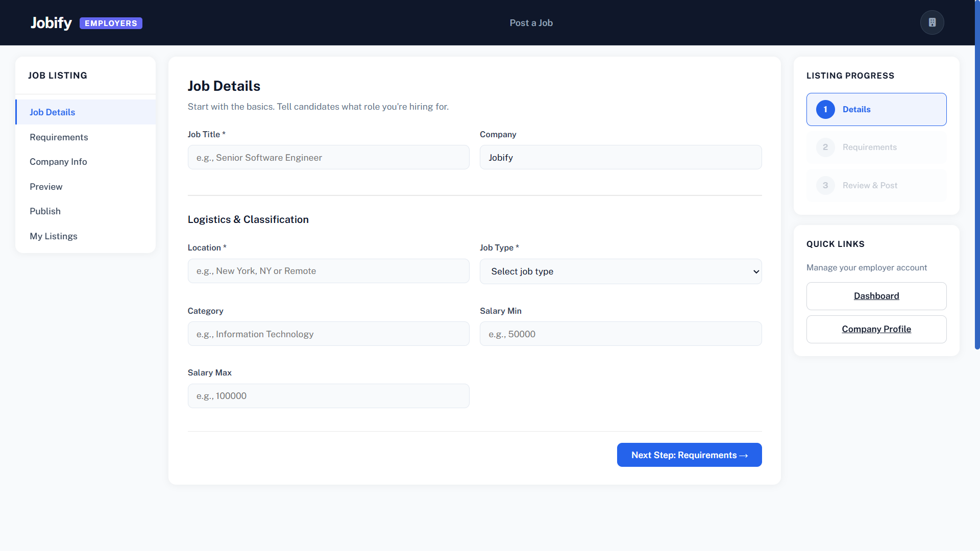Open Job Details in sidebar
The height and width of the screenshot is (551, 980).
pos(86,112)
